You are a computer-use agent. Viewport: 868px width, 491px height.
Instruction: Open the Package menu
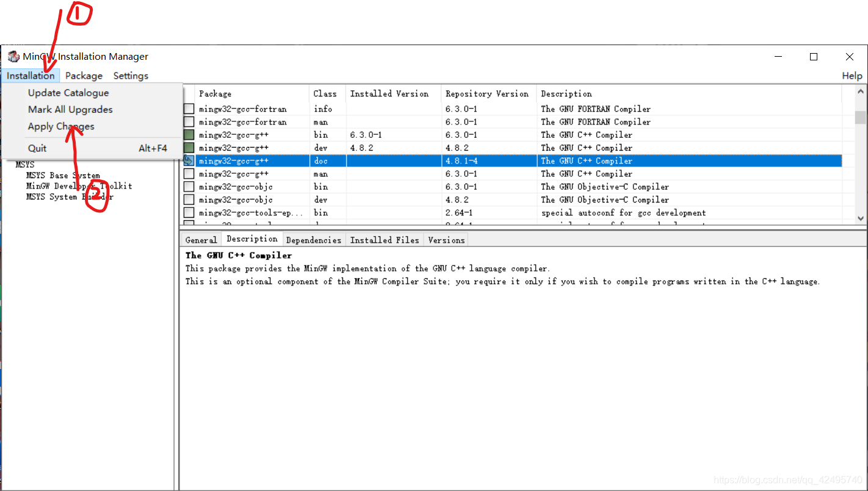(84, 76)
